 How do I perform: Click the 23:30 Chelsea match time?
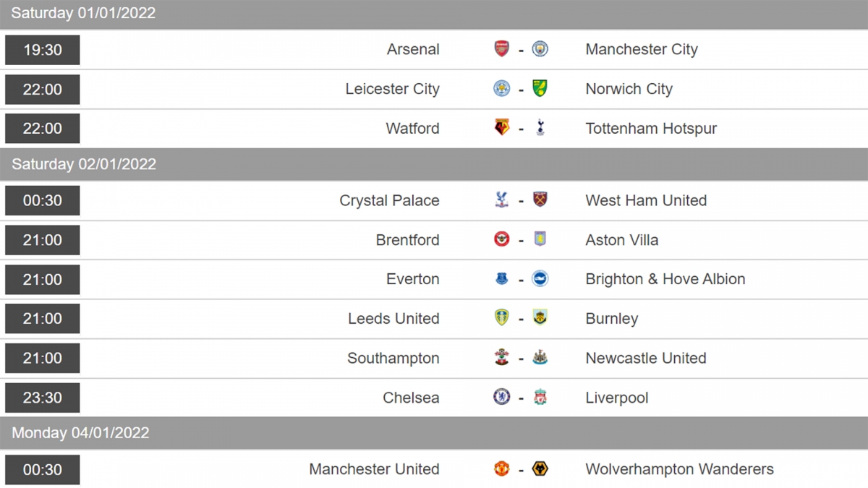pos(43,398)
